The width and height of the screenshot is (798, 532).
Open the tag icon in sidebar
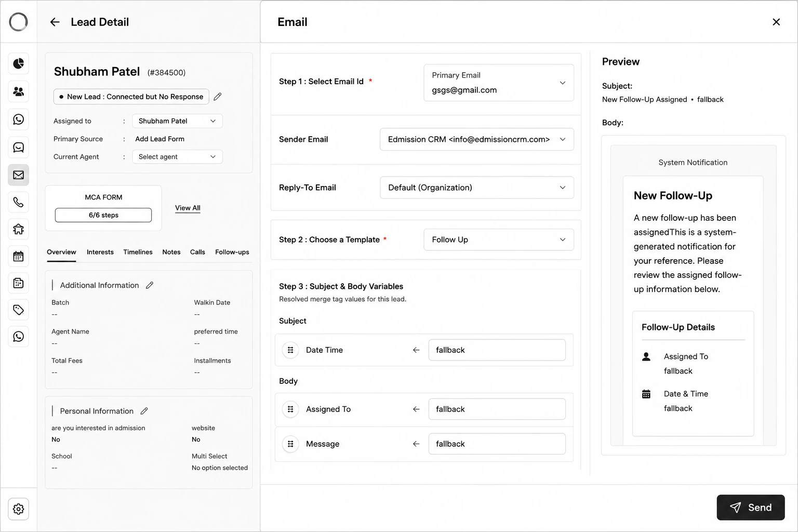click(x=18, y=310)
